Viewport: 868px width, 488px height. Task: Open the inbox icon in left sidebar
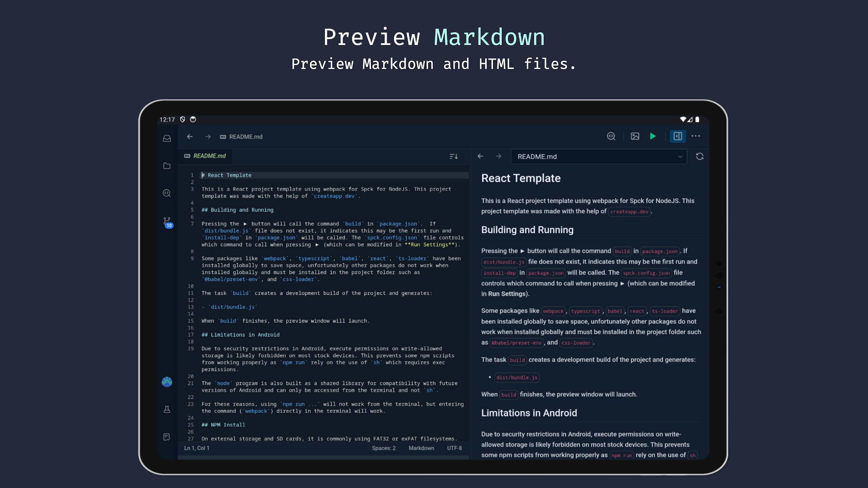pos(167,138)
